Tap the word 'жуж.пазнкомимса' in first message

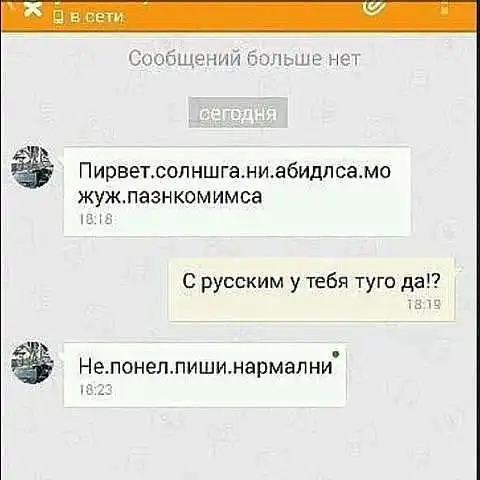(170, 197)
